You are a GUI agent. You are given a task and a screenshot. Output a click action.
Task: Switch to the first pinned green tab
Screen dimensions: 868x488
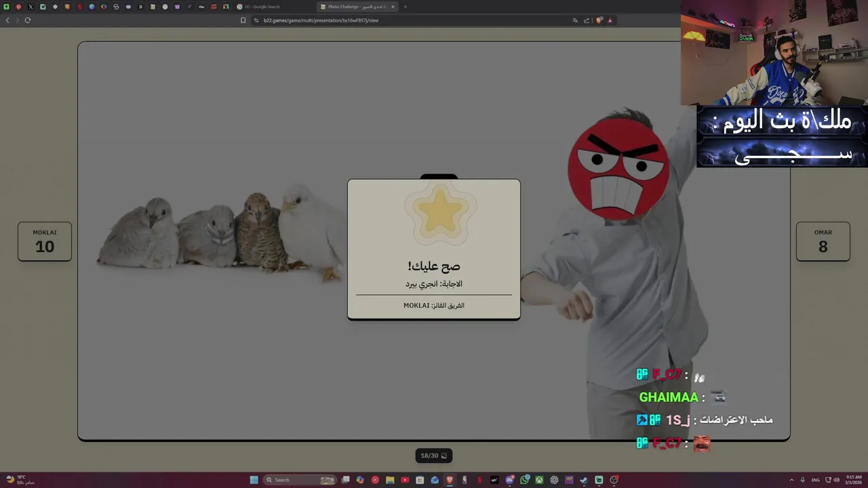click(7, 7)
